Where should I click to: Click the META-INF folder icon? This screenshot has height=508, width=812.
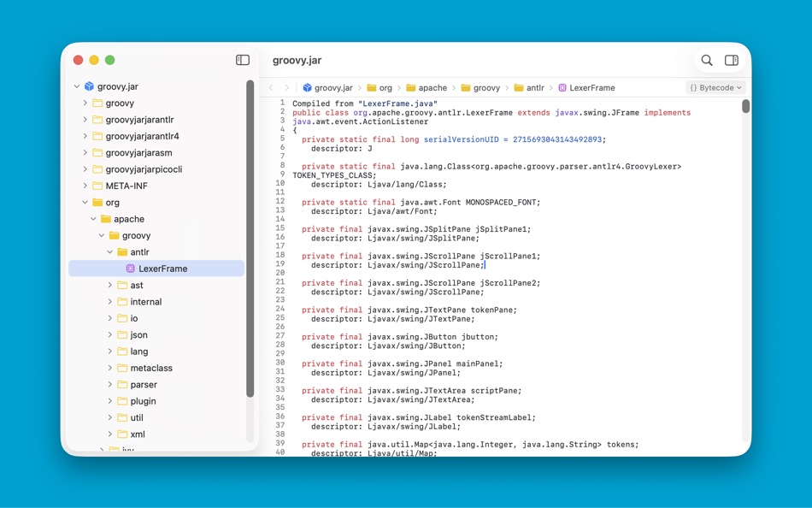97,186
